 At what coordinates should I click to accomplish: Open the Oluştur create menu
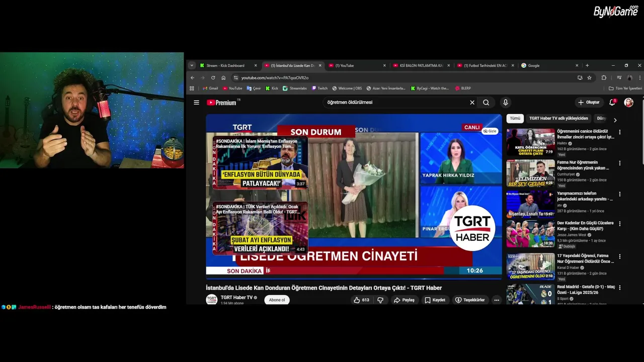click(x=589, y=103)
